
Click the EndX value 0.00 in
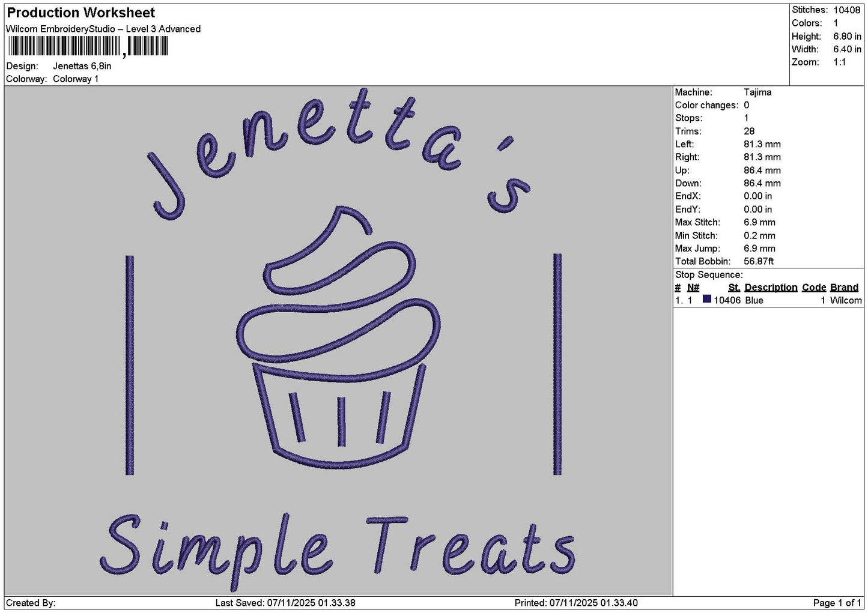pos(758,196)
